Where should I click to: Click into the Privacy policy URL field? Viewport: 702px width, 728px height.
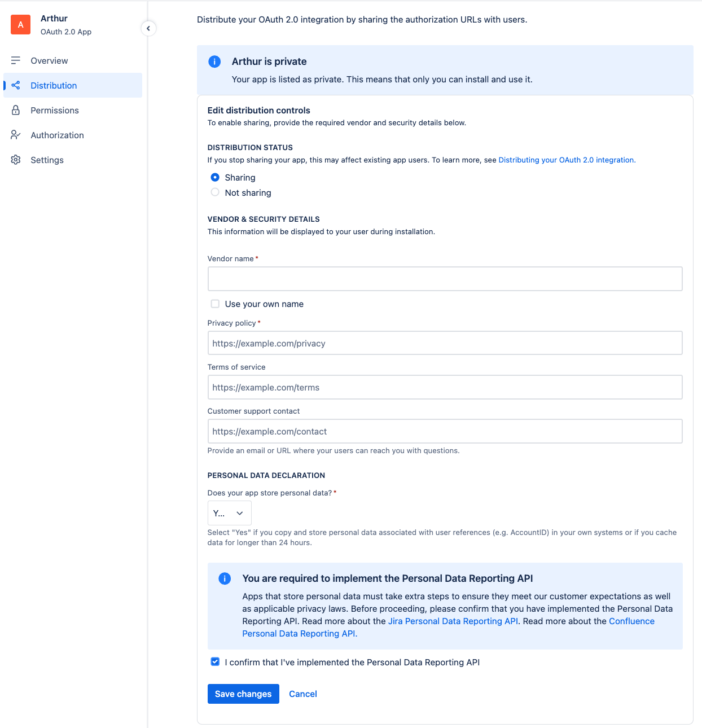tap(445, 343)
